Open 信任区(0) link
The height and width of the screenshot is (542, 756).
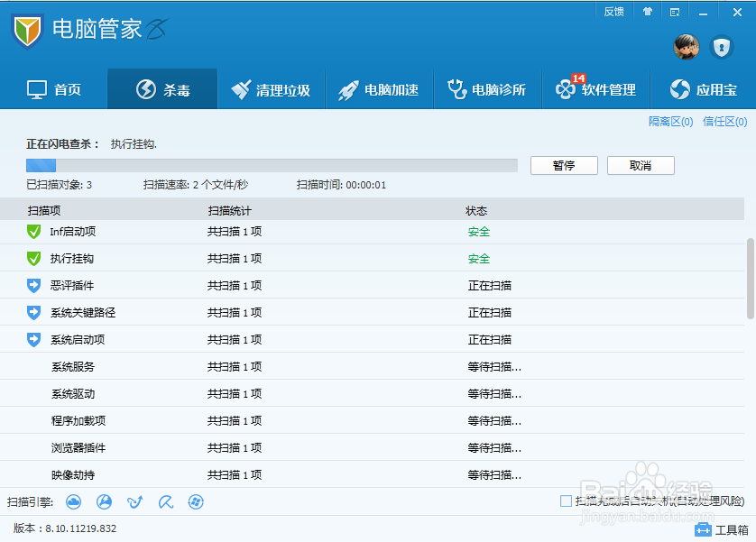(x=724, y=122)
